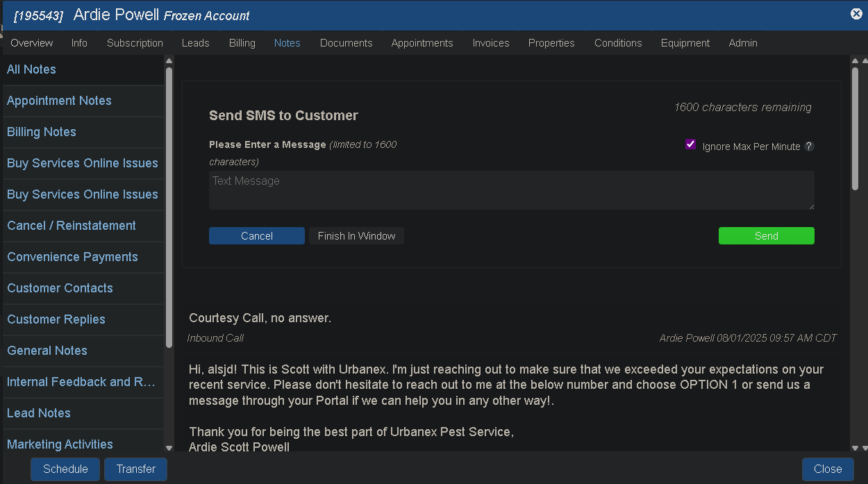Switch to the Appointments tab
Screen dimensions: 868x484
(422, 43)
